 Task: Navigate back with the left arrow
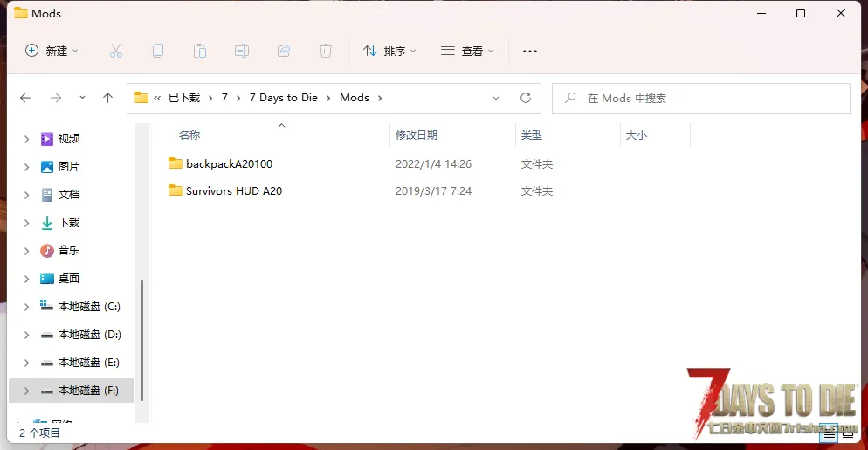pyautogui.click(x=25, y=98)
